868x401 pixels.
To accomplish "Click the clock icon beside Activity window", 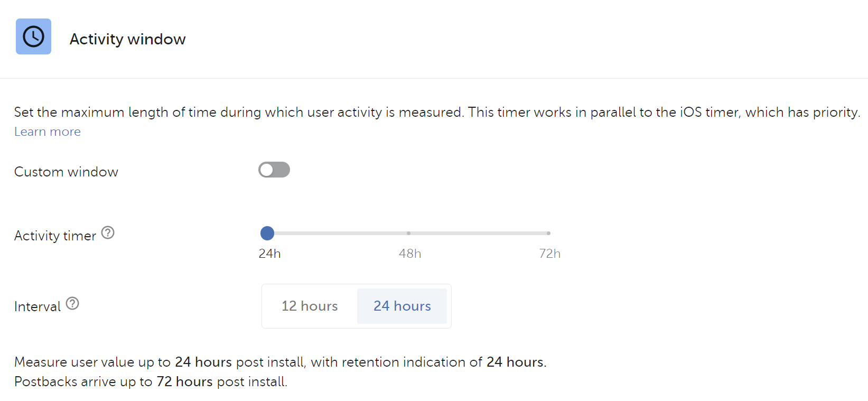I will coord(33,36).
